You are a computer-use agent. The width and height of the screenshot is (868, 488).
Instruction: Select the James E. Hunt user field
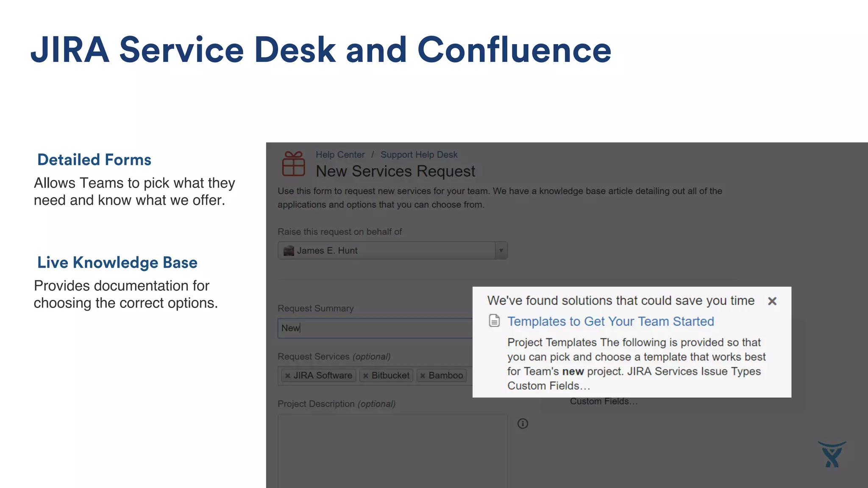click(x=392, y=250)
